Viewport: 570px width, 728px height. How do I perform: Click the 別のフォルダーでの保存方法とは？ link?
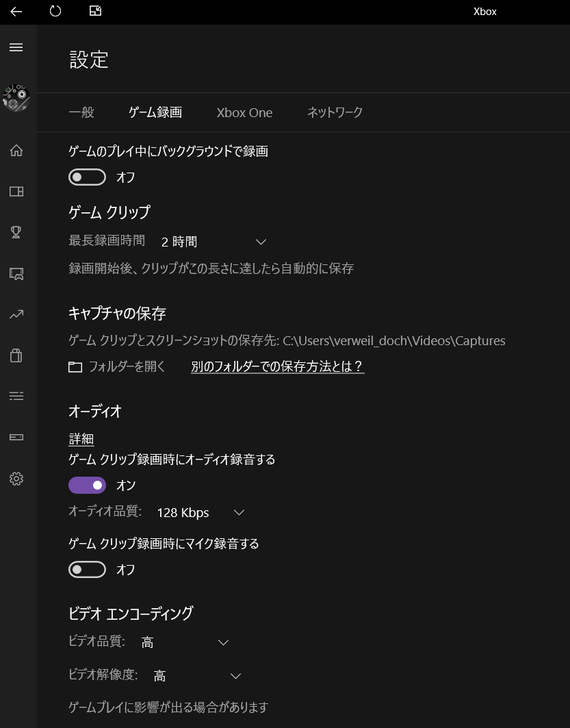coord(277,366)
